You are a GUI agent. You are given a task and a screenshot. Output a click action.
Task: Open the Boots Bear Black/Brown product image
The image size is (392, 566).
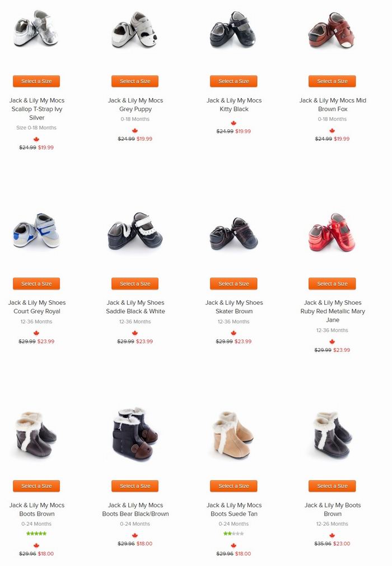pyautogui.click(x=135, y=434)
